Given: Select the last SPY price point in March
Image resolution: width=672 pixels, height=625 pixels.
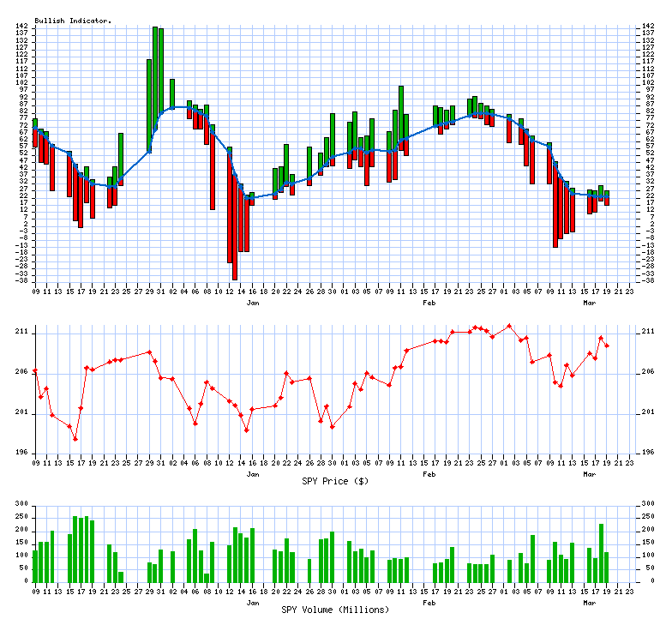Looking at the screenshot, I should coord(607,346).
